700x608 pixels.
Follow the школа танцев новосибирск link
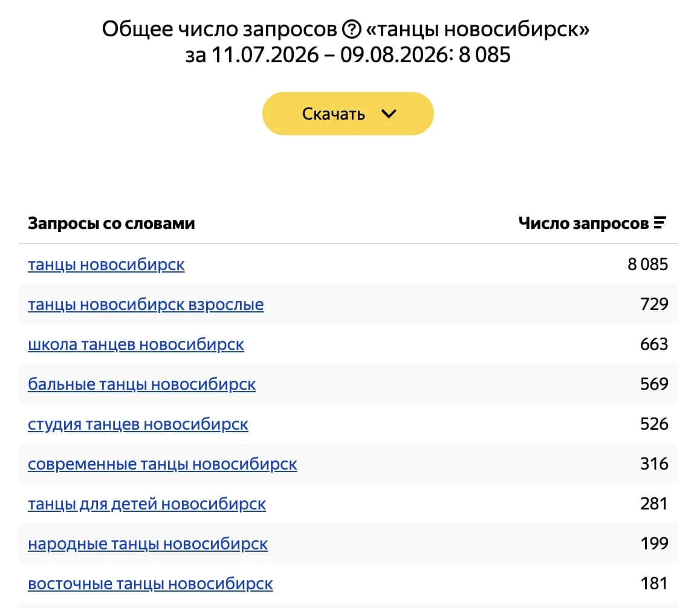pos(136,344)
